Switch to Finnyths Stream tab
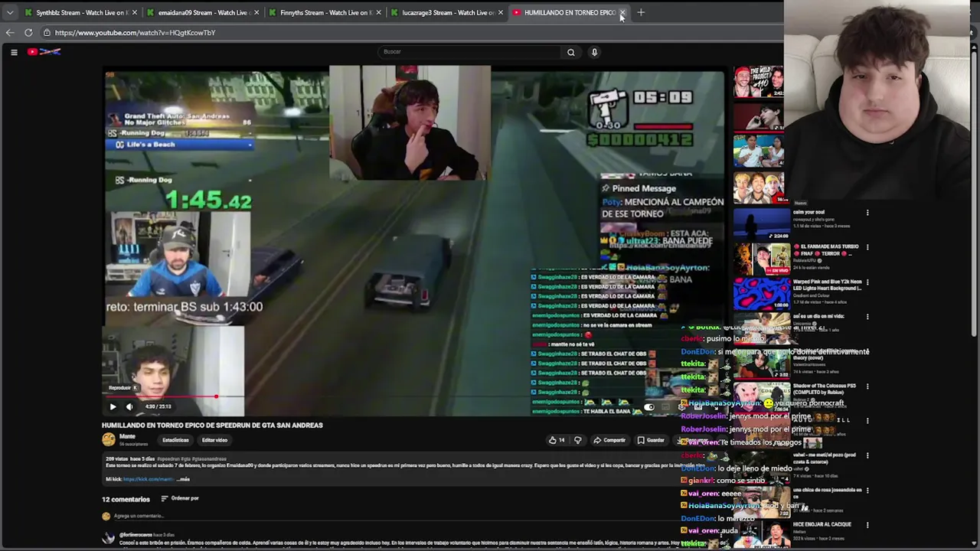Viewport: 980px width, 551px height. pyautogui.click(x=325, y=12)
